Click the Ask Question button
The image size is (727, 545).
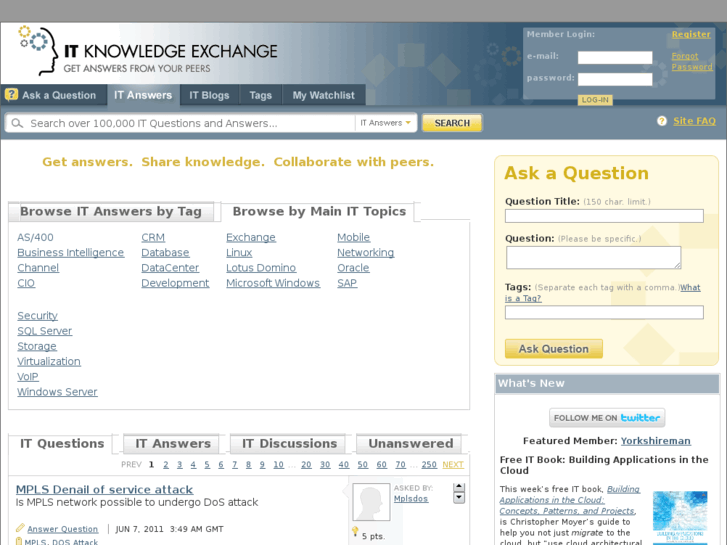click(554, 349)
